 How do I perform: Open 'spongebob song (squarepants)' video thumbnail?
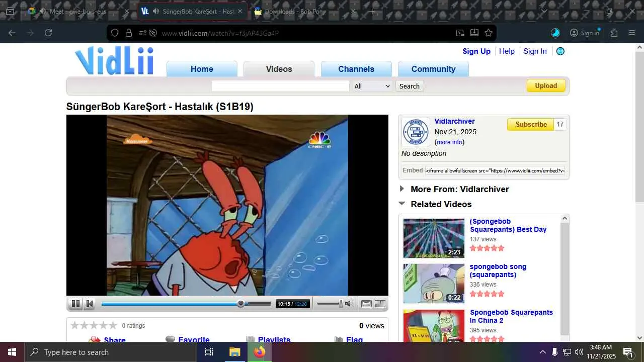pos(434,284)
